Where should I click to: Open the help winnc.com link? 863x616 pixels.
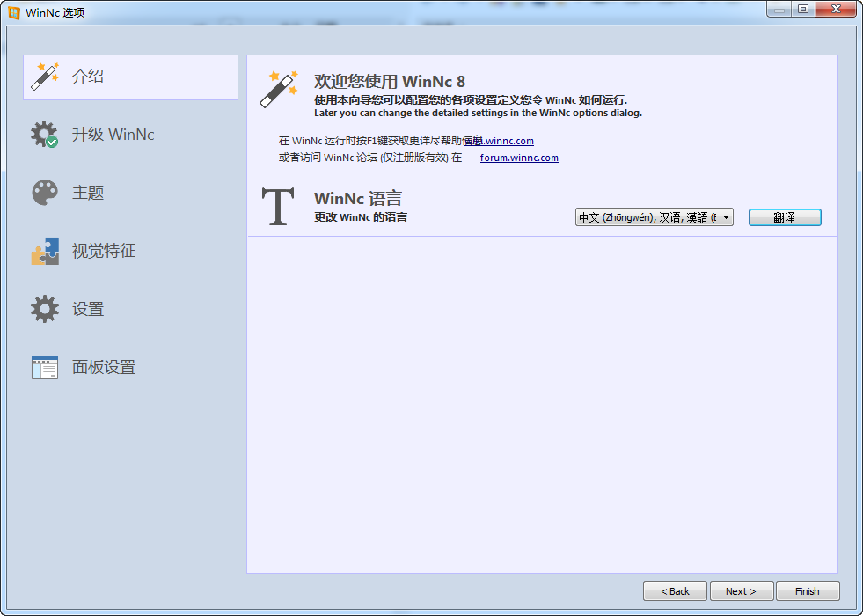pyautogui.click(x=501, y=141)
